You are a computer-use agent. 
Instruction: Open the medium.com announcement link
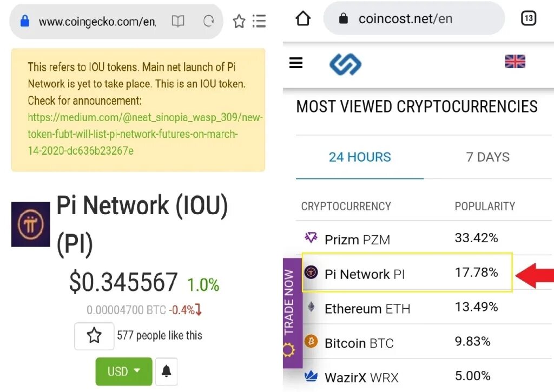click(145, 134)
